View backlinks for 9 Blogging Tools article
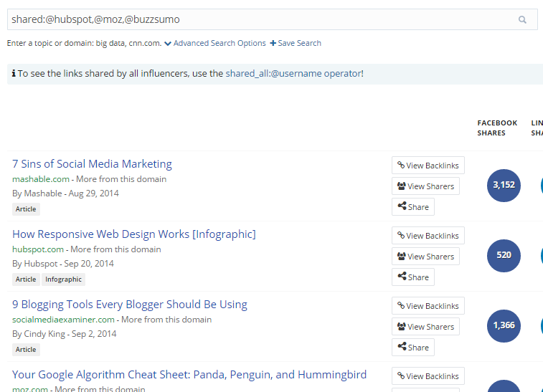The height and width of the screenshot is (392, 543). pos(428,306)
